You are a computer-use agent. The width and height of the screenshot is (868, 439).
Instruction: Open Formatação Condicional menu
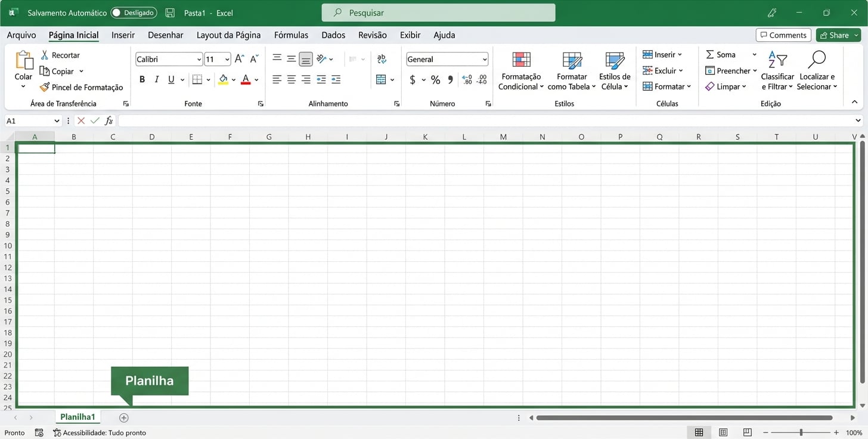pyautogui.click(x=521, y=71)
